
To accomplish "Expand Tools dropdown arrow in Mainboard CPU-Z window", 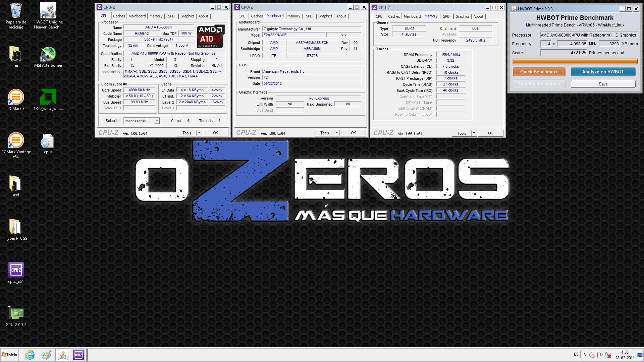I will (x=337, y=133).
